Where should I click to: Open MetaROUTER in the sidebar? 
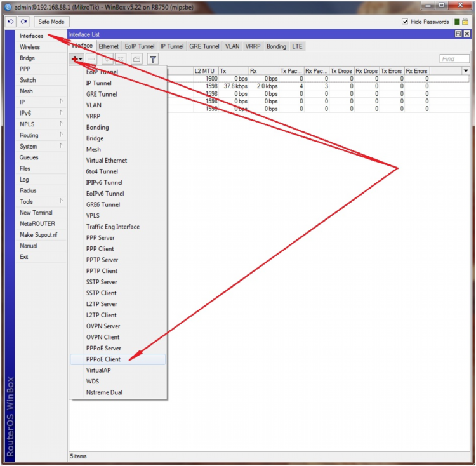pyautogui.click(x=41, y=223)
